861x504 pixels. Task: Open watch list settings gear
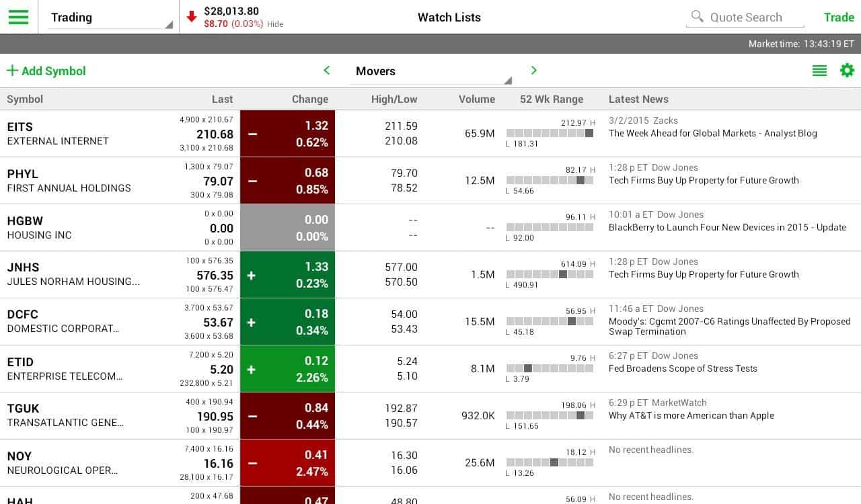click(847, 71)
